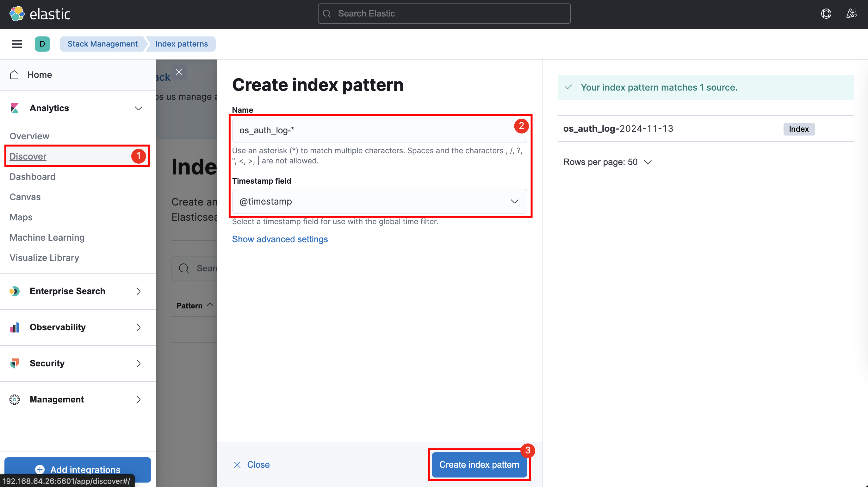Collapse the Analytics section

139,108
